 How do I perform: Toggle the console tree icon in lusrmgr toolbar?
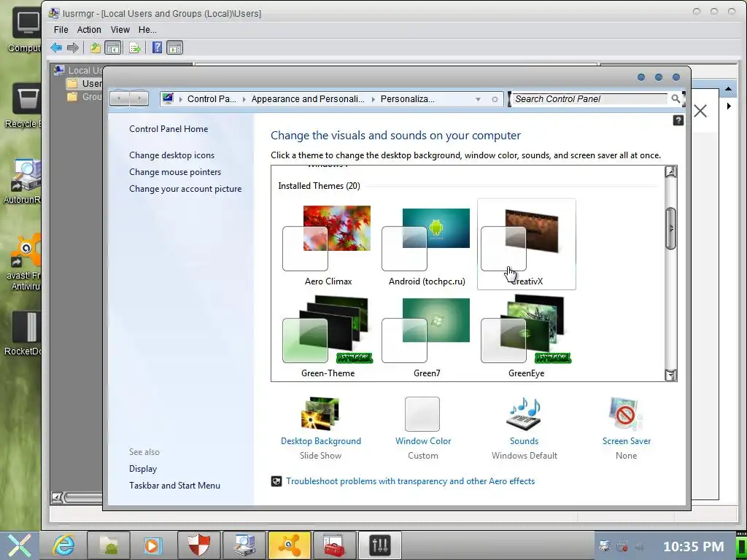coord(113,47)
